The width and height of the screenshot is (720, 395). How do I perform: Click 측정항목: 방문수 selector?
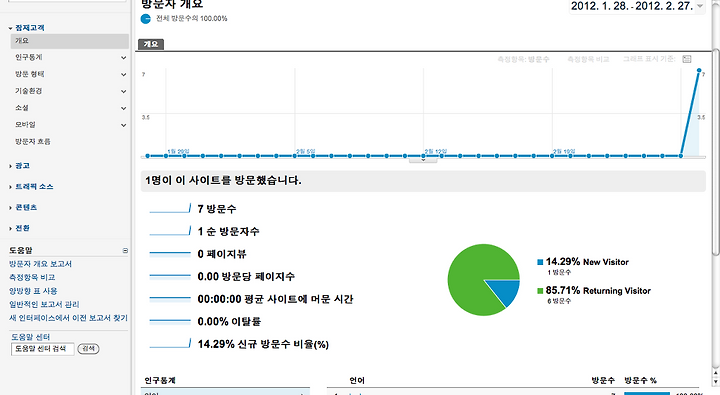click(x=523, y=59)
